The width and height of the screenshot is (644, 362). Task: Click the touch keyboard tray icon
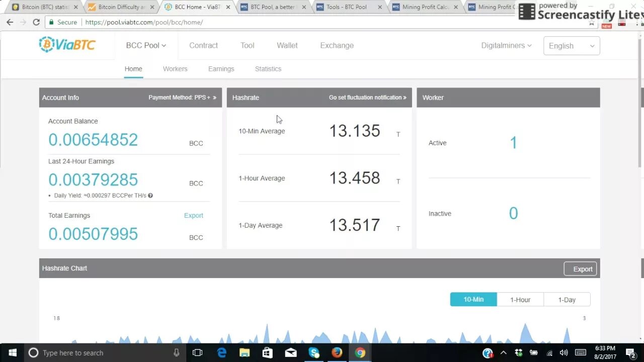coord(580,352)
